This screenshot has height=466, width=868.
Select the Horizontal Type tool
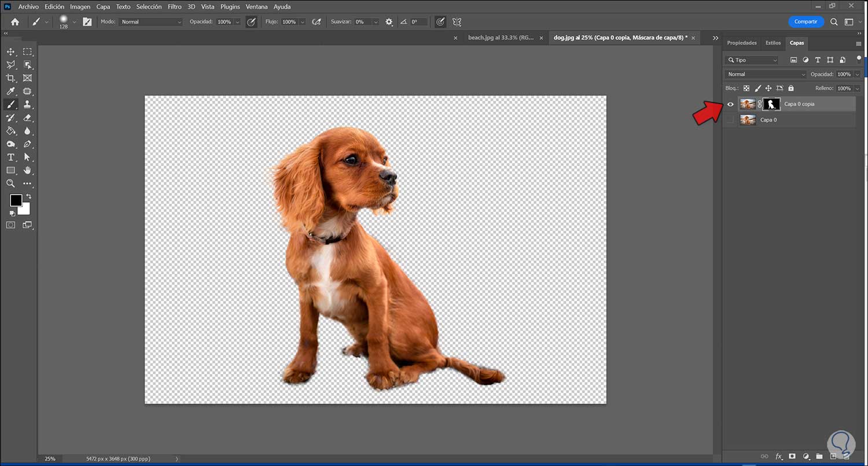coord(10,157)
